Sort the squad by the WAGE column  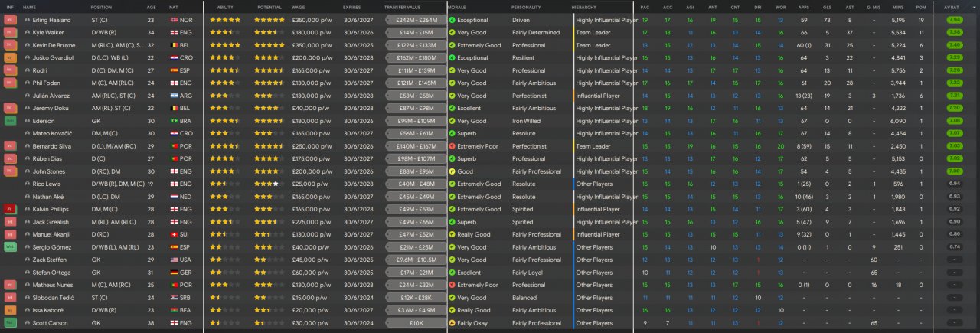298,6
